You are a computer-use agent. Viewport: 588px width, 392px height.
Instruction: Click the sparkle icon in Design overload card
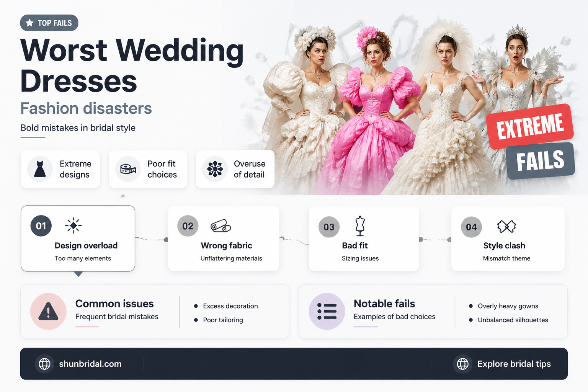coord(73,226)
